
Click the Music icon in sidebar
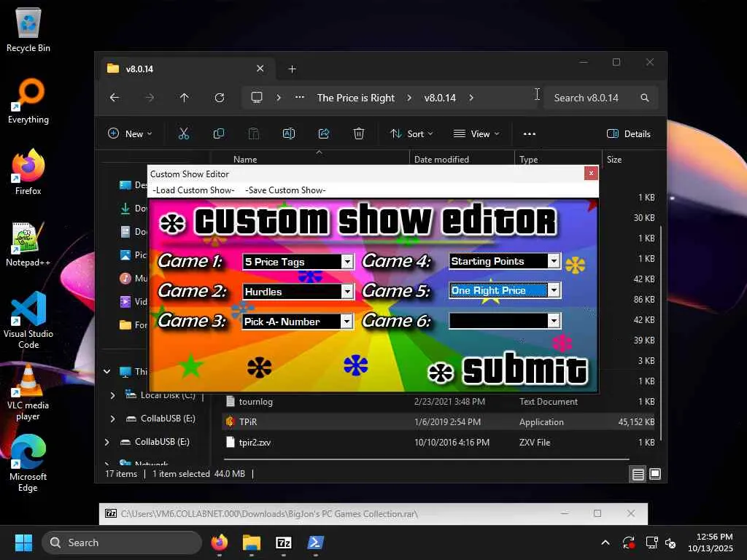(125, 278)
